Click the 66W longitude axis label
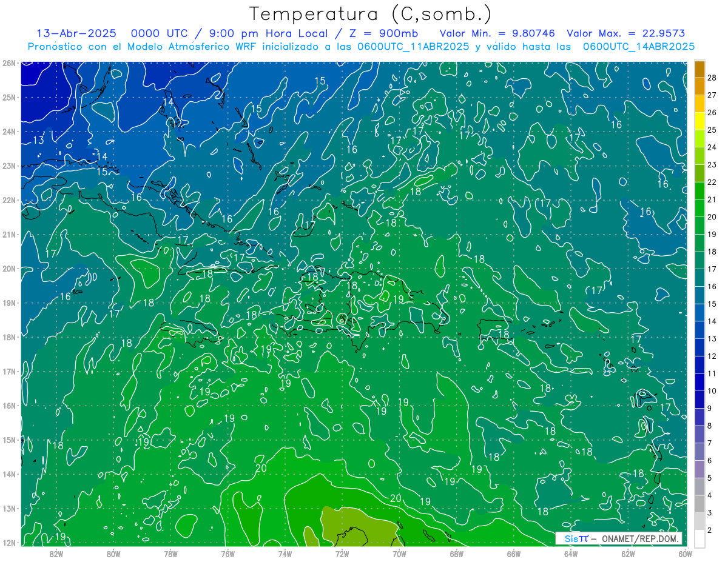Screen dimensions: 728x562 click(x=514, y=554)
